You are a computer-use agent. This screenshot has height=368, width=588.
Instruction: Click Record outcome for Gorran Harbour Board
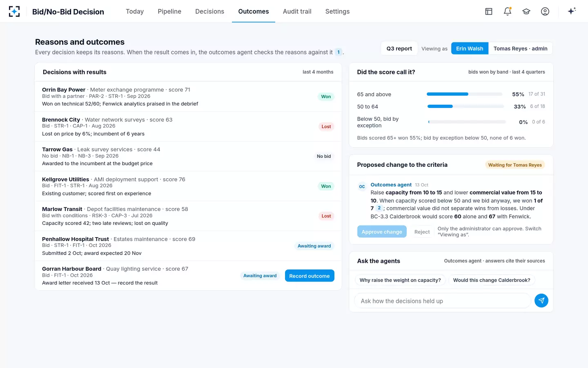(x=310, y=276)
